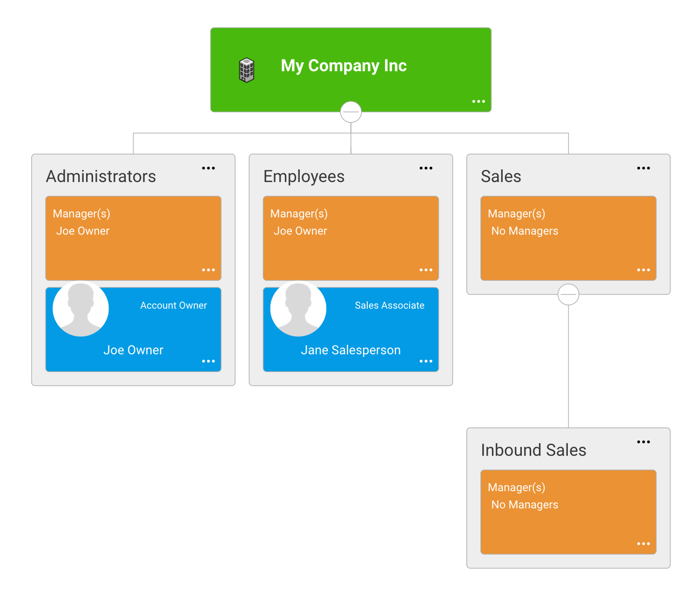Open the Employees group options menu
Image resolution: width=700 pixels, height=595 pixels.
click(x=426, y=168)
